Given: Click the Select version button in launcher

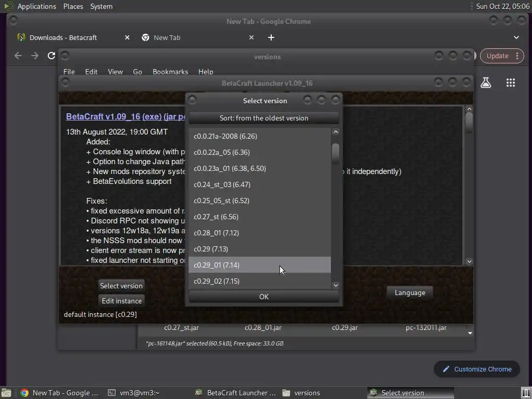Looking at the screenshot, I should (x=121, y=286).
